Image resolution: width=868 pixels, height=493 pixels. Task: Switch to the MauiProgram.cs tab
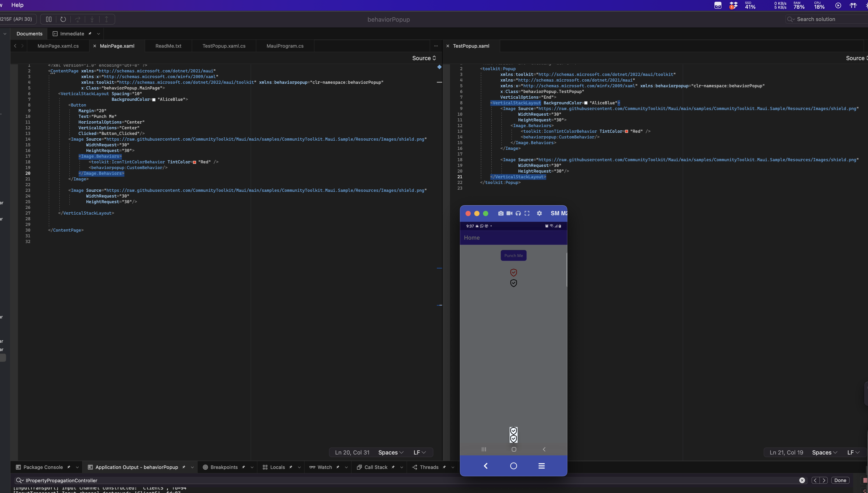point(285,46)
